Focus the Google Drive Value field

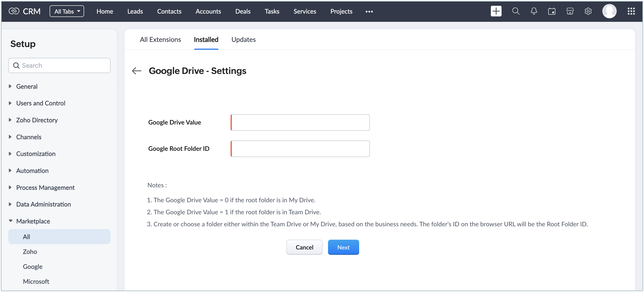tap(300, 122)
